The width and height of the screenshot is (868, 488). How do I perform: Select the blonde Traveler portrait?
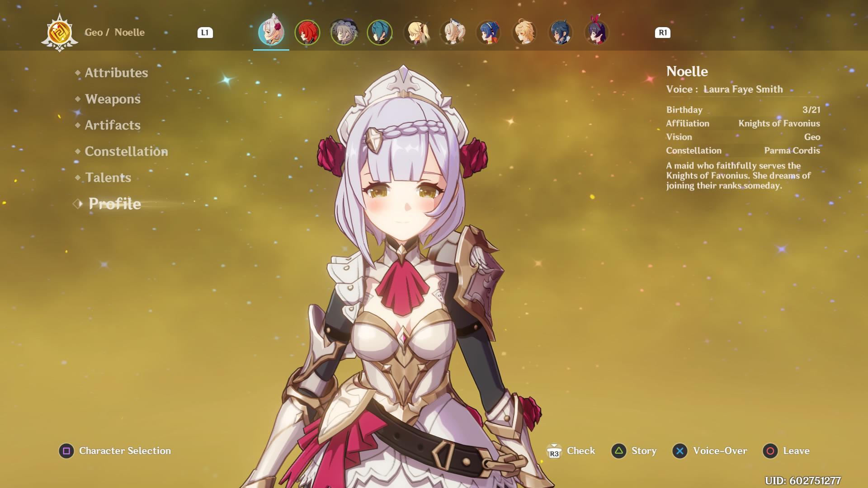[524, 33]
